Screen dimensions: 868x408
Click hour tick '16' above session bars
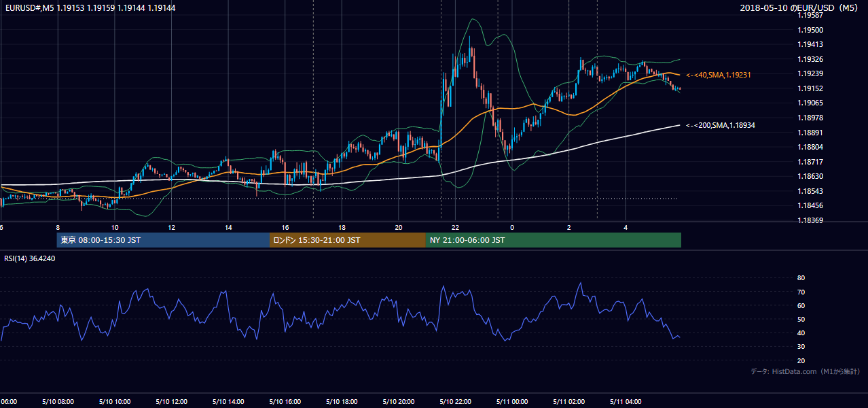pyautogui.click(x=285, y=228)
